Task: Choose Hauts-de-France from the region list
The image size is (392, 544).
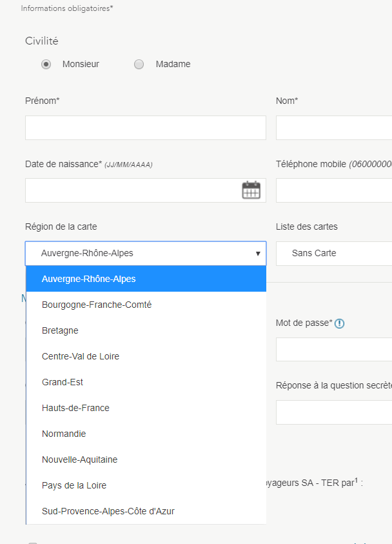Action: coord(146,408)
